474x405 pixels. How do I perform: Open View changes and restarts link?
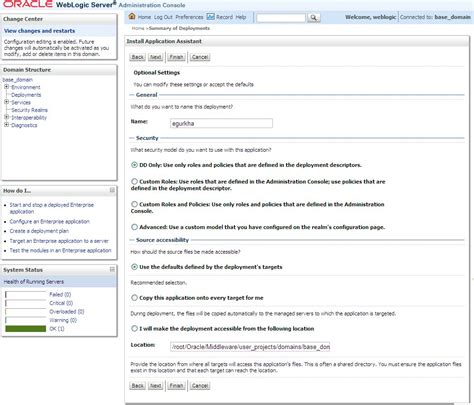click(x=39, y=31)
